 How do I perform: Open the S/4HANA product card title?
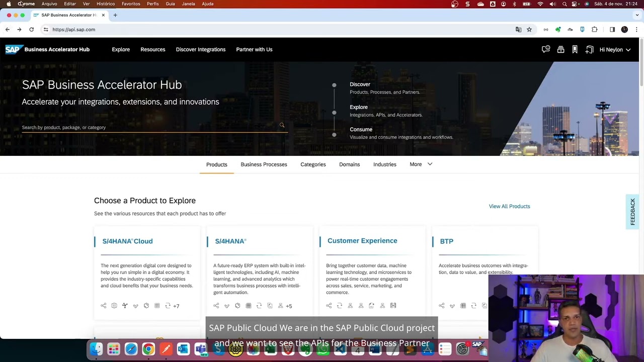(230, 241)
